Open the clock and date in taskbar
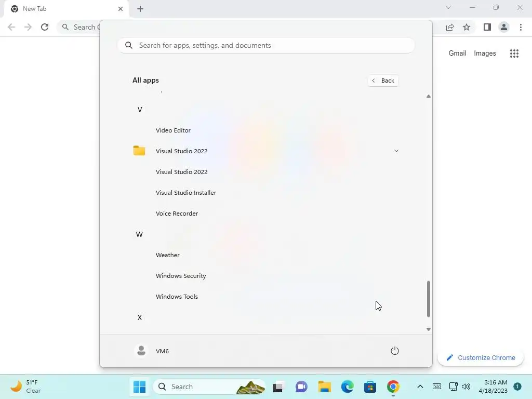Screen dimensions: 532x399 pos(493,387)
